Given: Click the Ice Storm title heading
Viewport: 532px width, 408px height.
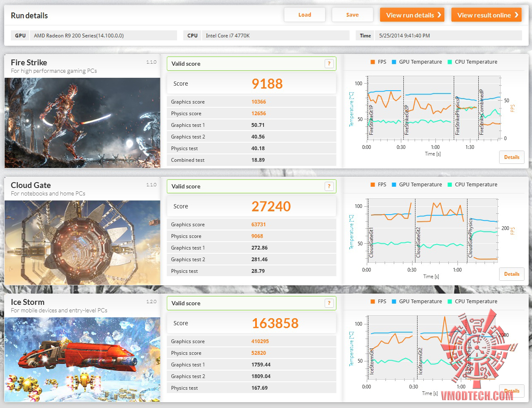Looking at the screenshot, I should pos(27,302).
